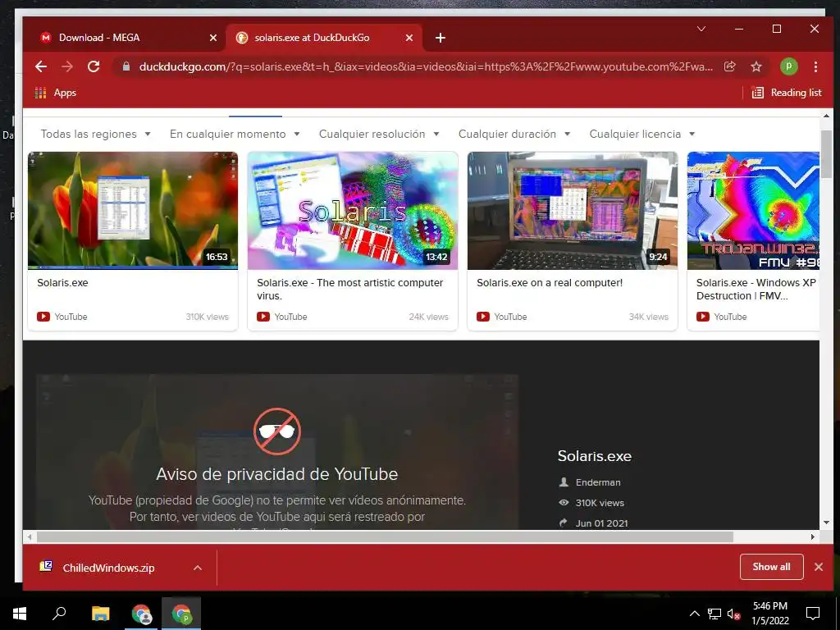Open Chrome three-dot menu

coord(815,66)
